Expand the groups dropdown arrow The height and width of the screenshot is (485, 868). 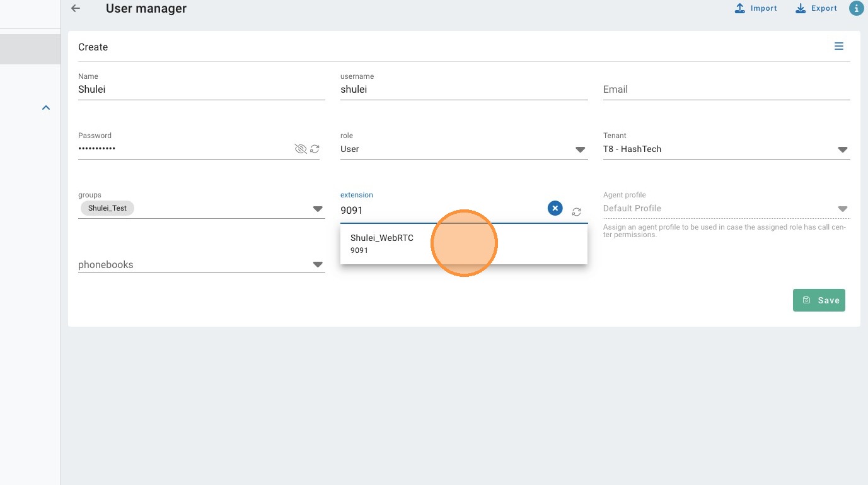[318, 209]
